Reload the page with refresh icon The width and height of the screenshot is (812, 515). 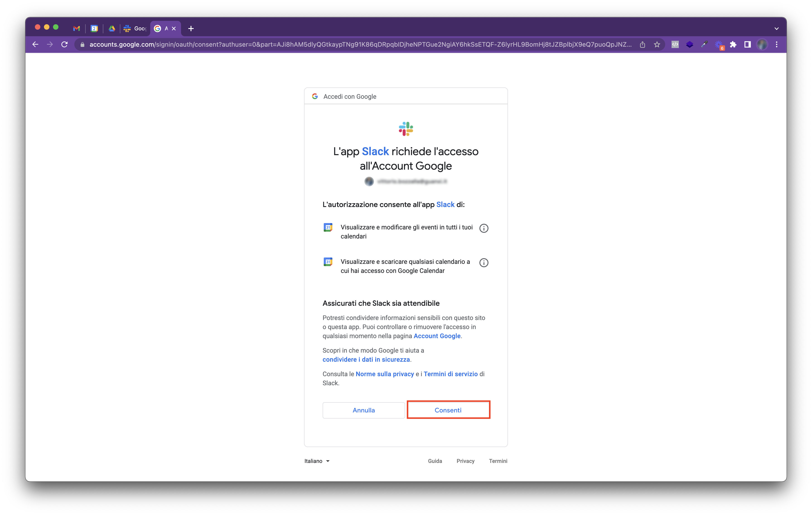click(x=64, y=44)
